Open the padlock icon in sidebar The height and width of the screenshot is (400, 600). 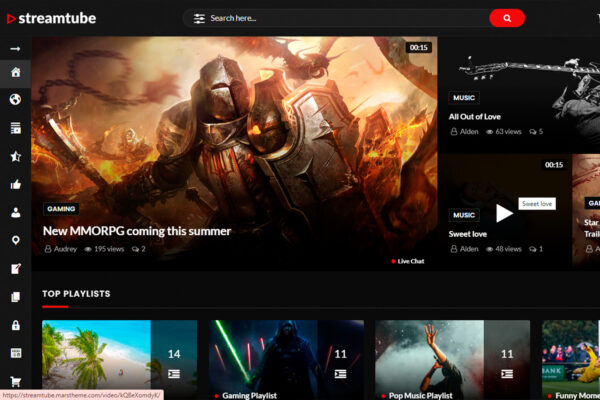point(16,325)
